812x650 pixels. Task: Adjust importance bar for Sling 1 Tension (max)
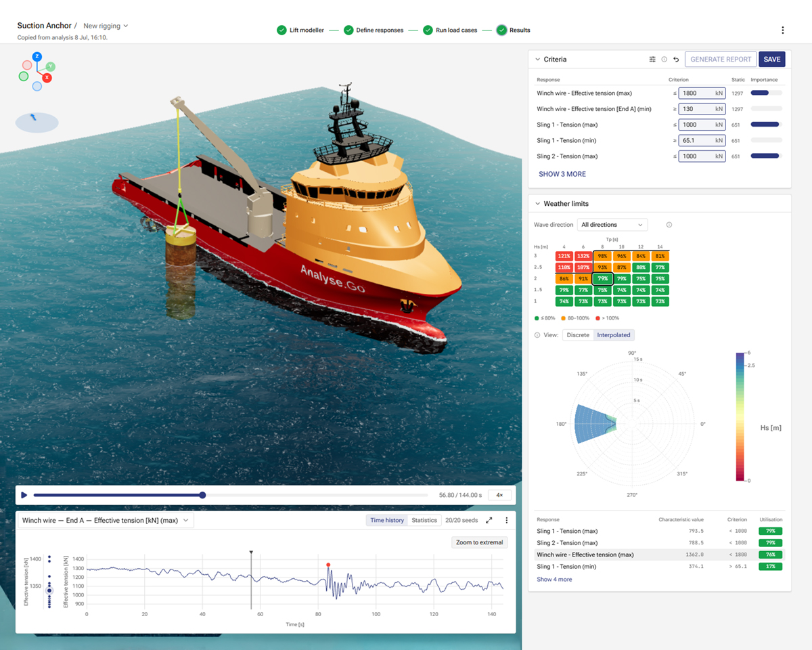pos(766,125)
